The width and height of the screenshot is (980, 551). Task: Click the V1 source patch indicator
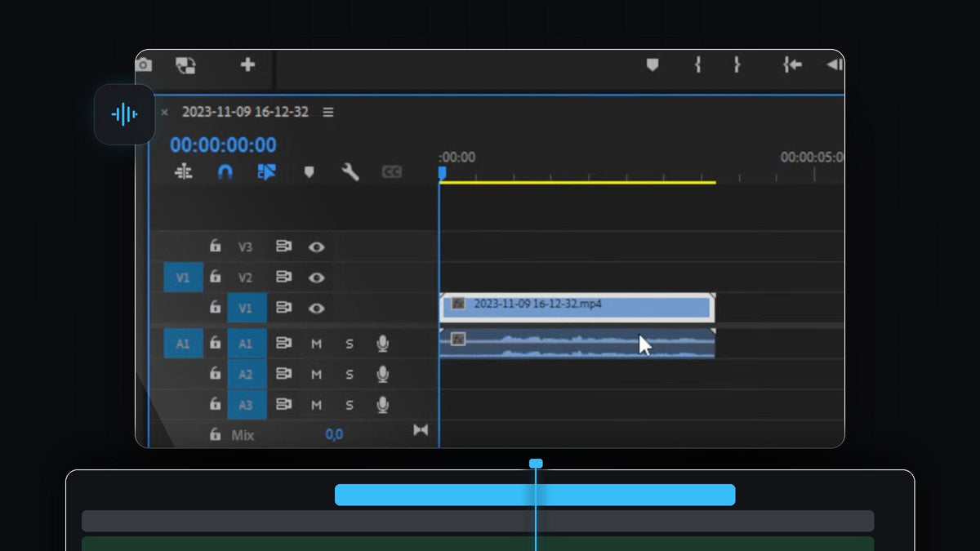click(x=183, y=278)
